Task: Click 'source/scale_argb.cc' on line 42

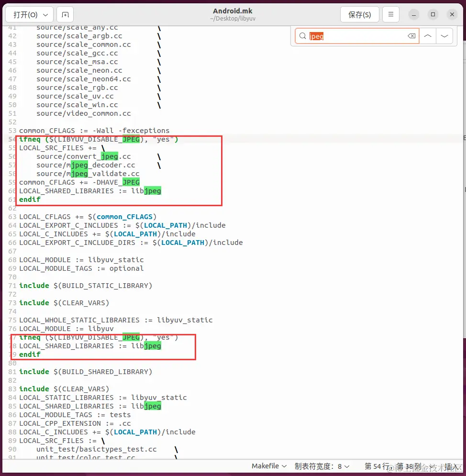Action: click(x=79, y=36)
